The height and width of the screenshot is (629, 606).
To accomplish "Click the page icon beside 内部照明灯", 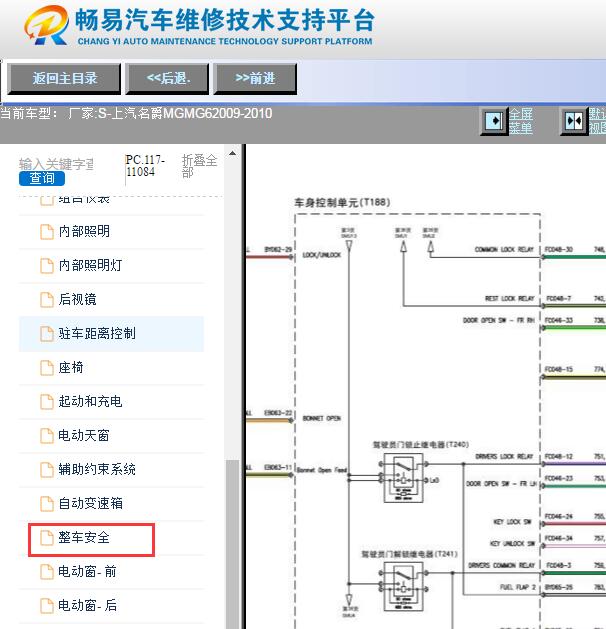I will [47, 265].
